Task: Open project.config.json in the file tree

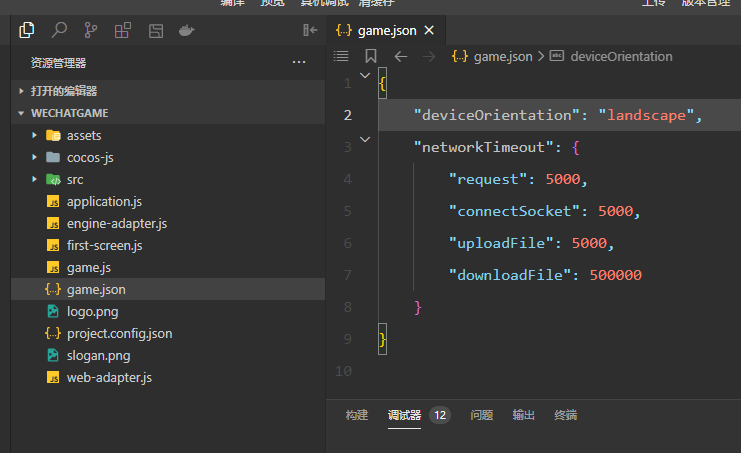Action: pos(168,333)
